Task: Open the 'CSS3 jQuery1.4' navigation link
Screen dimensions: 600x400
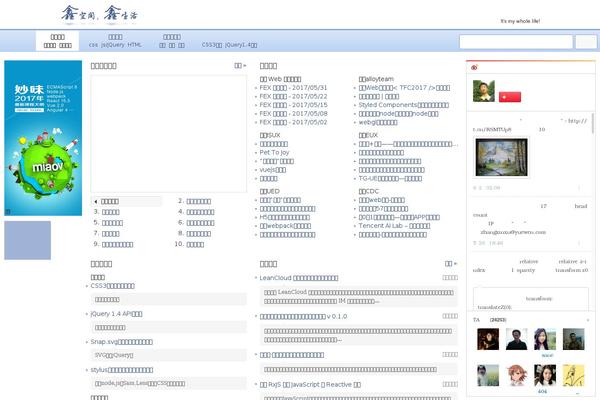Action: pos(229,45)
